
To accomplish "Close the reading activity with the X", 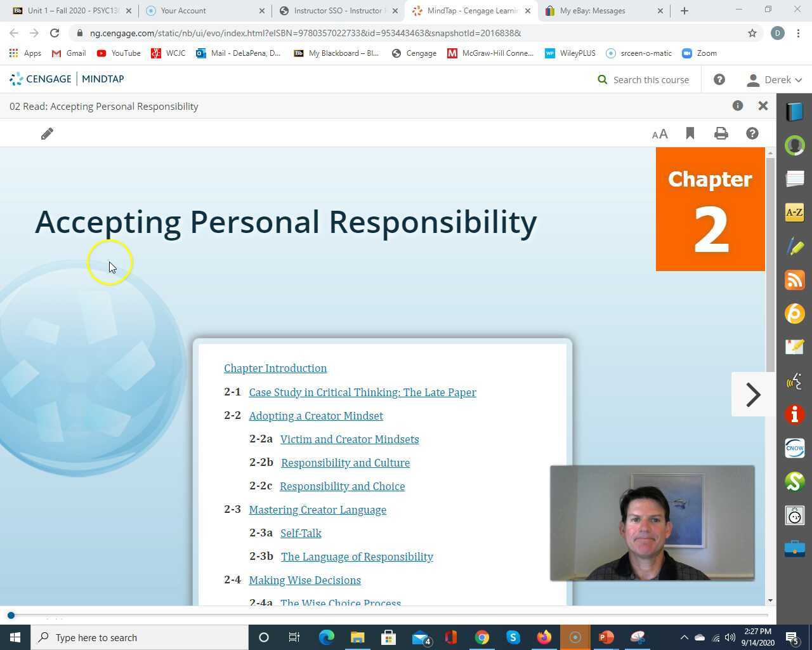I will (763, 106).
